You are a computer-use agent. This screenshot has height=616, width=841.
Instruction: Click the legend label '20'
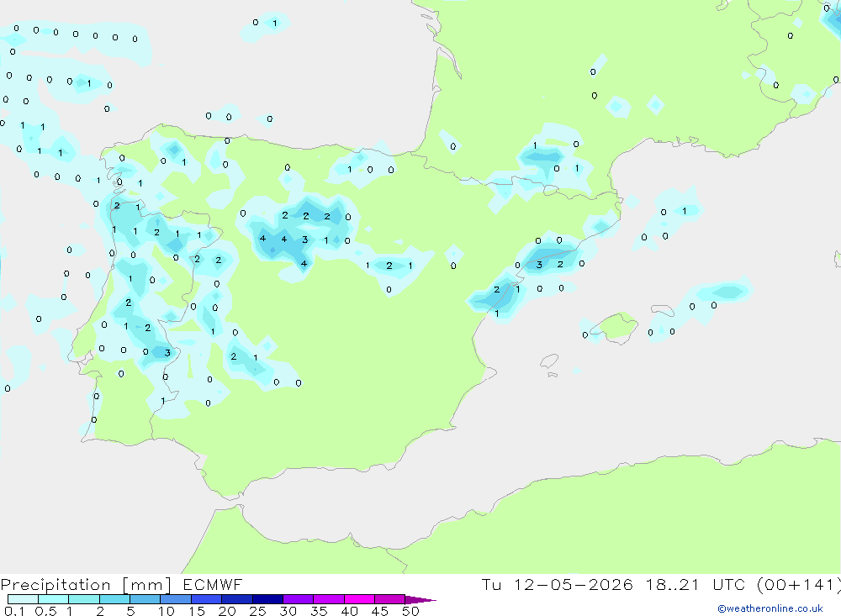[x=227, y=611]
